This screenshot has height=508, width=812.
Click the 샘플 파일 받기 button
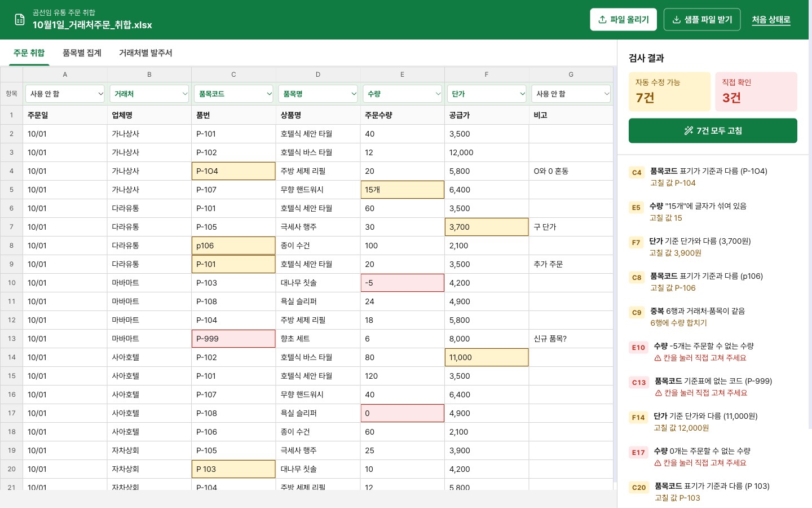pos(702,20)
